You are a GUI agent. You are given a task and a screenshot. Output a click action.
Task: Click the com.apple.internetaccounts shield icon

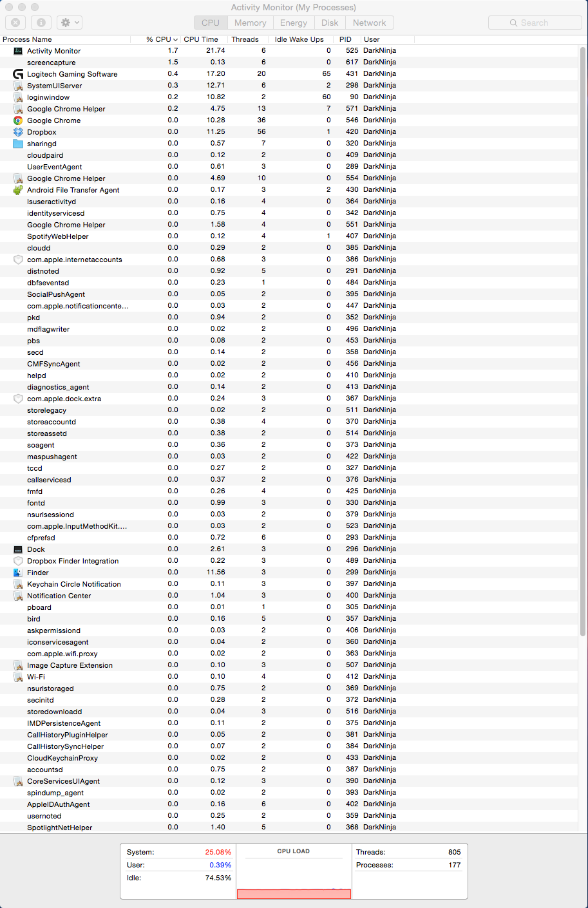pyautogui.click(x=18, y=260)
